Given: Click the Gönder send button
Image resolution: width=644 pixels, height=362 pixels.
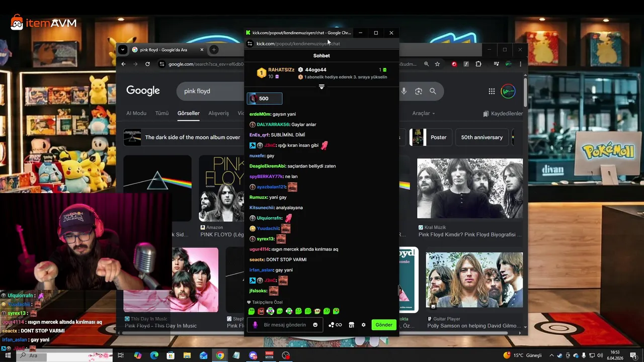Looking at the screenshot, I should pos(384,325).
